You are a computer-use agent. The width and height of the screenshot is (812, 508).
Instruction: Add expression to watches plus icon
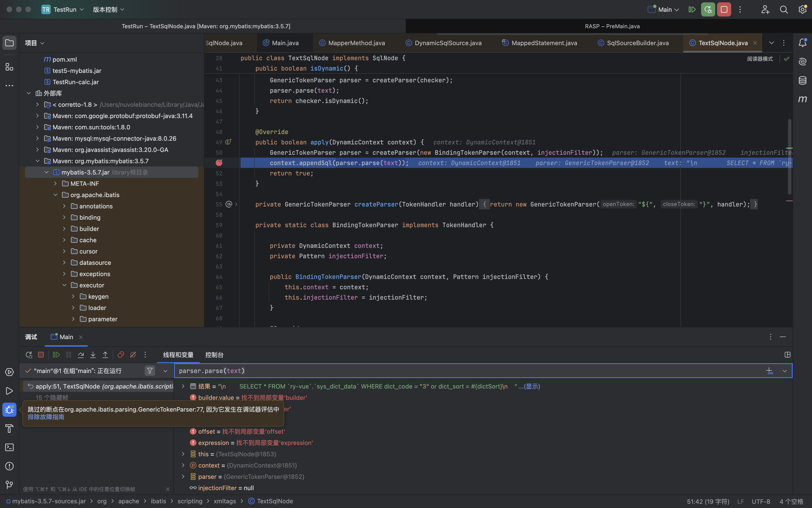[769, 371]
